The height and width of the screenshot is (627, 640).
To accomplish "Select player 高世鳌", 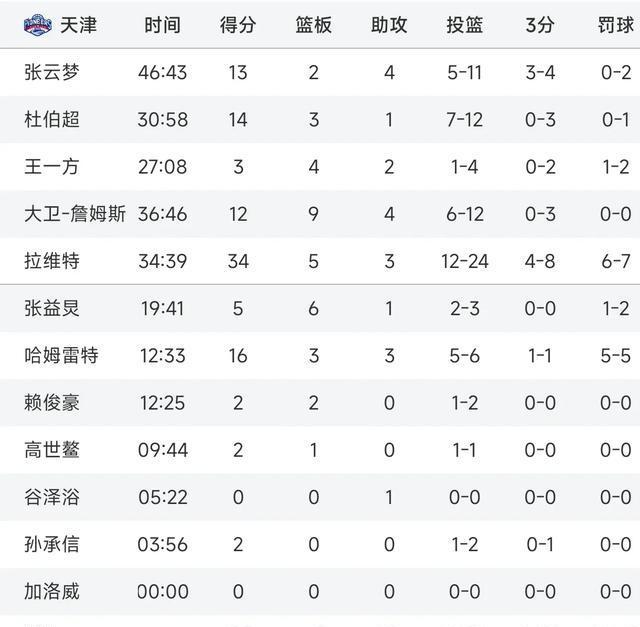I will pos(52,450).
